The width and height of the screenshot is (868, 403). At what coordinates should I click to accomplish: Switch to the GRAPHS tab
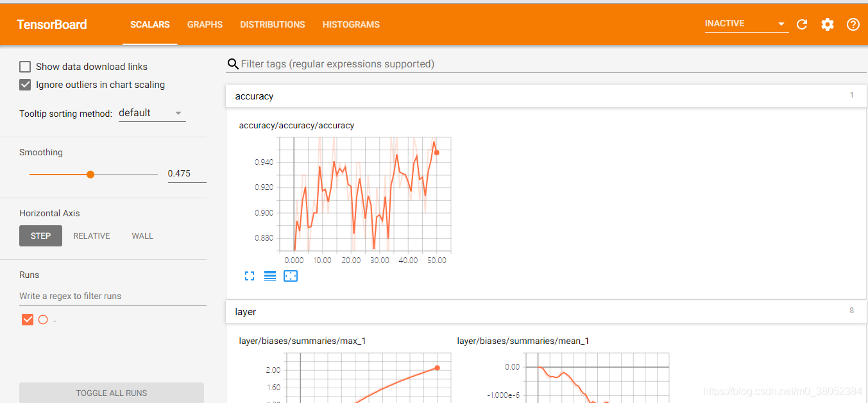click(x=205, y=24)
